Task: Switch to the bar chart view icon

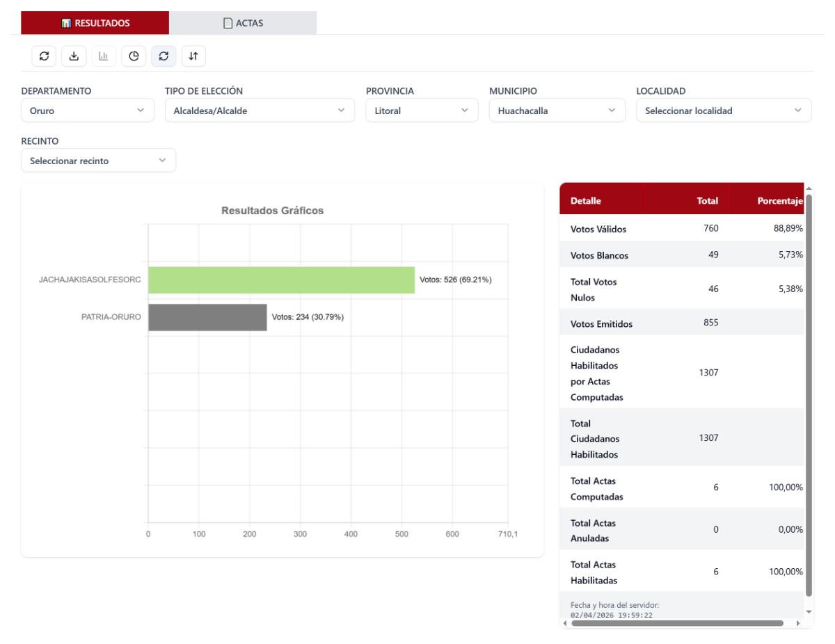Action: coord(104,56)
